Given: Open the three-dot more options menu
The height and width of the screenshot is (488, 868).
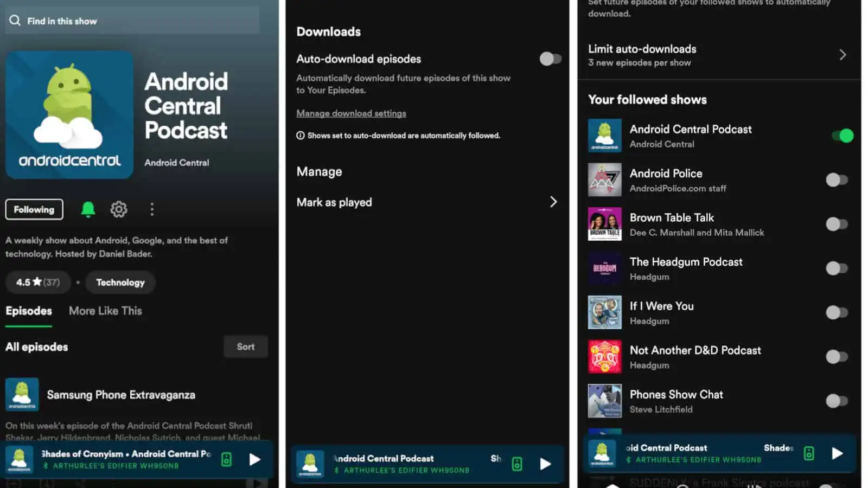Looking at the screenshot, I should [152, 209].
